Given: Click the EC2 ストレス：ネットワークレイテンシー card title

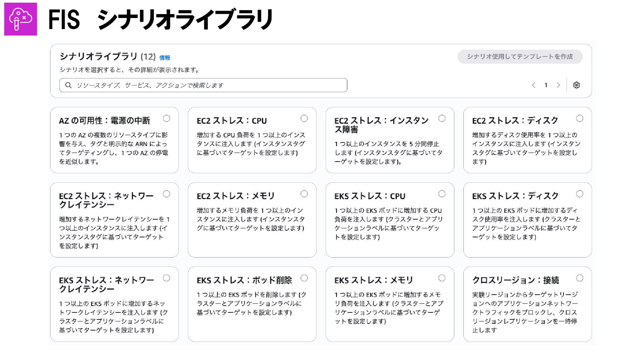Looking at the screenshot, I should (106, 200).
